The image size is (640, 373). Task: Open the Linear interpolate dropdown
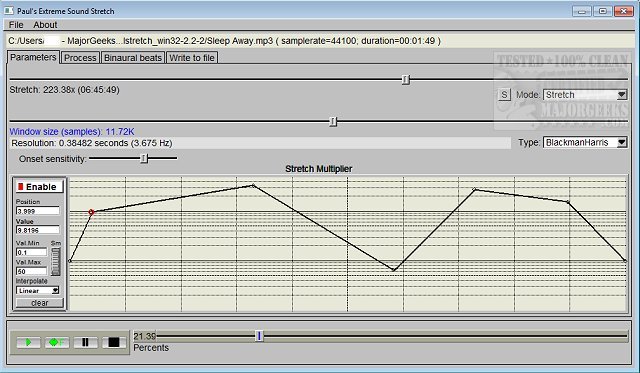(x=38, y=290)
